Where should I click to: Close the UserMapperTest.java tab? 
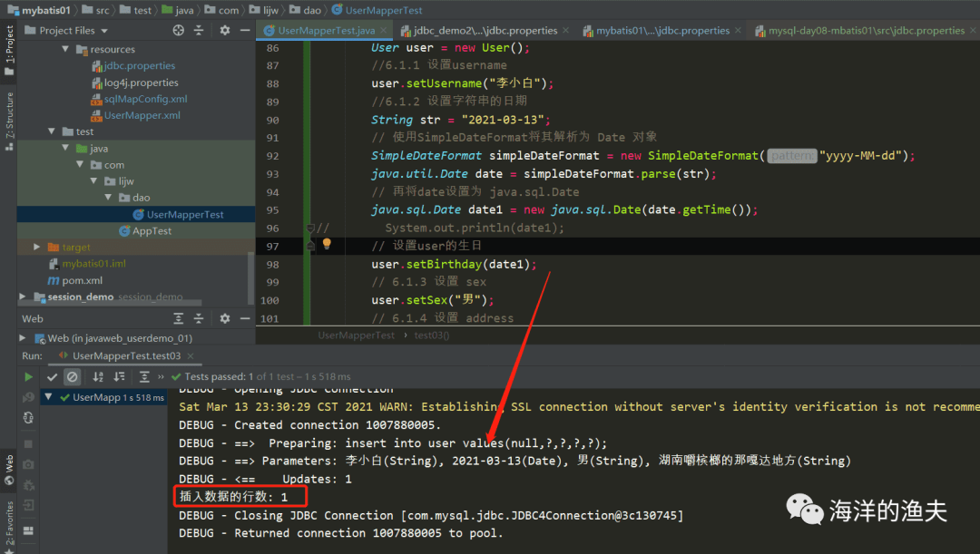pyautogui.click(x=383, y=30)
